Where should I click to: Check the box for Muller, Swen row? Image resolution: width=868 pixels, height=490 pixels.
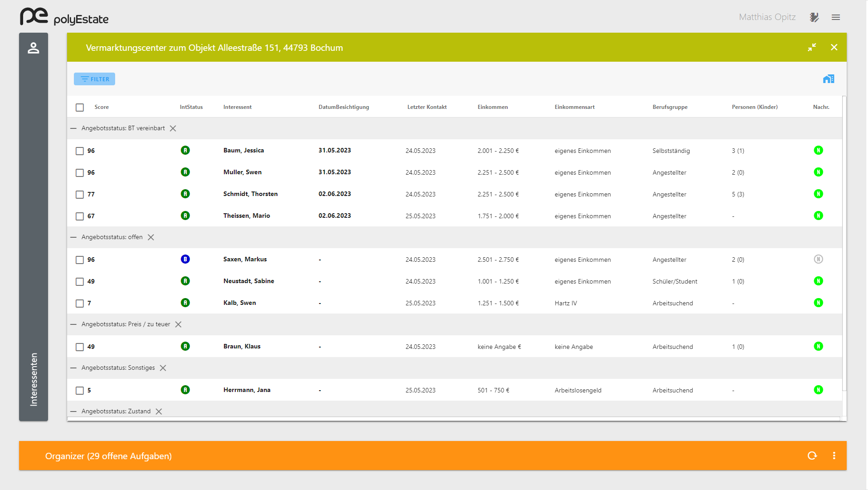pos(80,173)
